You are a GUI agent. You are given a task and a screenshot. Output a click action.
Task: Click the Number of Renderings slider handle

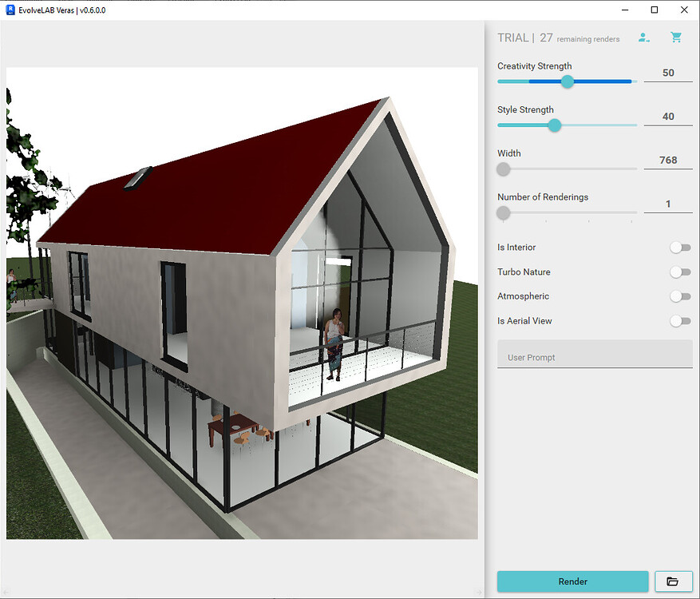[503, 213]
